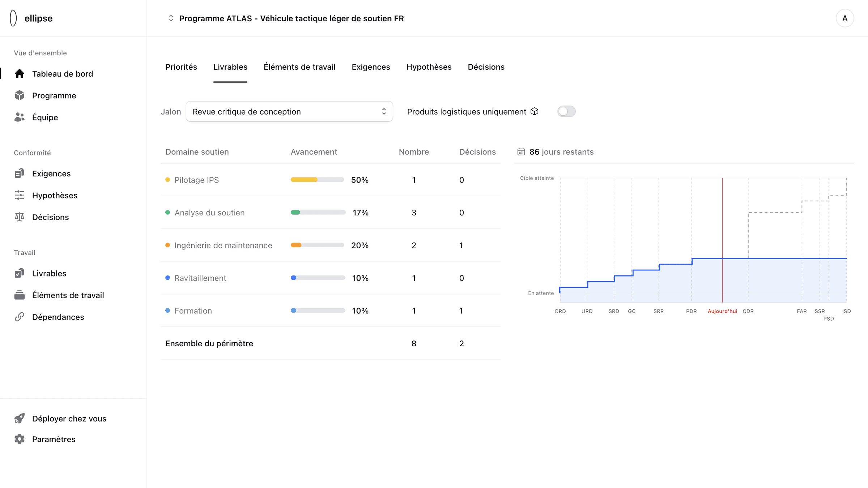Image resolution: width=868 pixels, height=488 pixels.
Task: Click the 86 jours restants label
Action: pos(561,152)
